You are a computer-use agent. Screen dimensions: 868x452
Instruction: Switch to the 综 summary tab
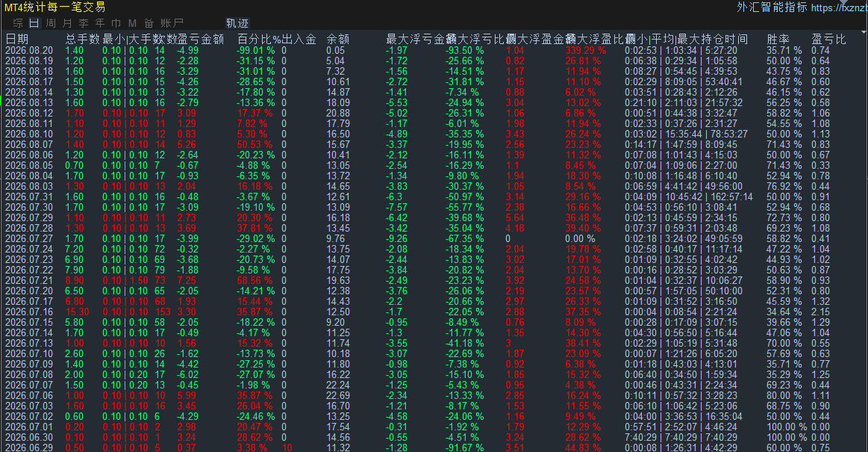coord(18,23)
